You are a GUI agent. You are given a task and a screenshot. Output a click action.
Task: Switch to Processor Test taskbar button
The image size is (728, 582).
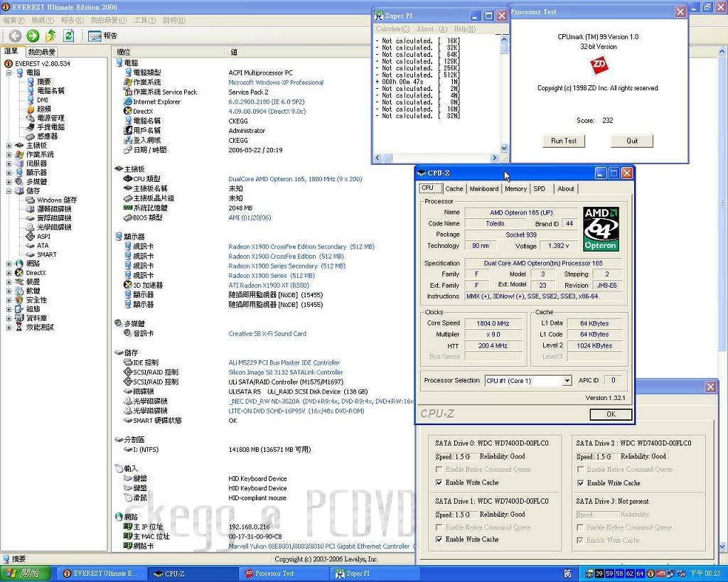pyautogui.click(x=284, y=573)
